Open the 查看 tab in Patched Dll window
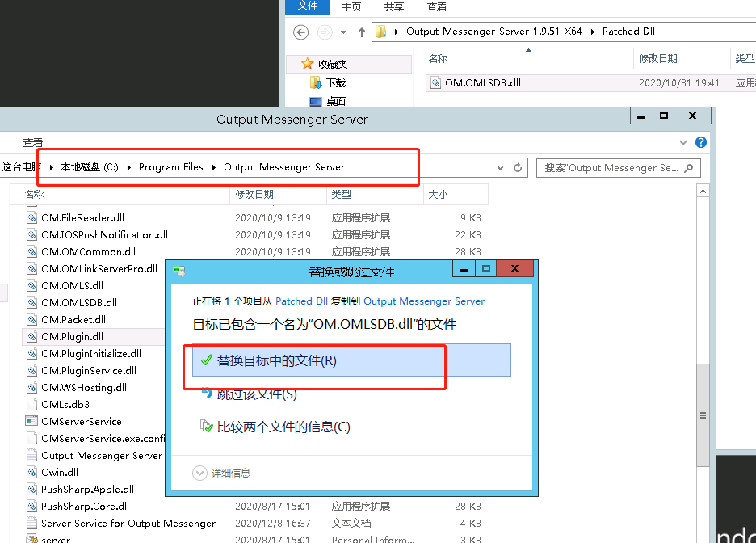This screenshot has height=543, width=756. pos(437,6)
